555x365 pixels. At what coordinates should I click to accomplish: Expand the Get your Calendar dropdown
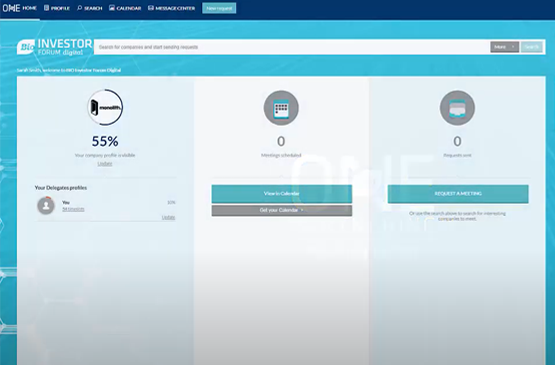pos(282,210)
